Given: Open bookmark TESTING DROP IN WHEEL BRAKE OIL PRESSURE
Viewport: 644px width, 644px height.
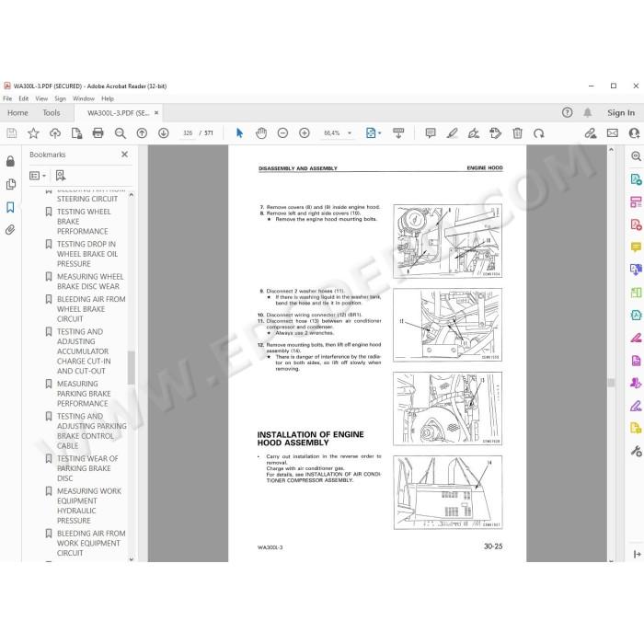Looking at the screenshot, I should click(x=87, y=254).
